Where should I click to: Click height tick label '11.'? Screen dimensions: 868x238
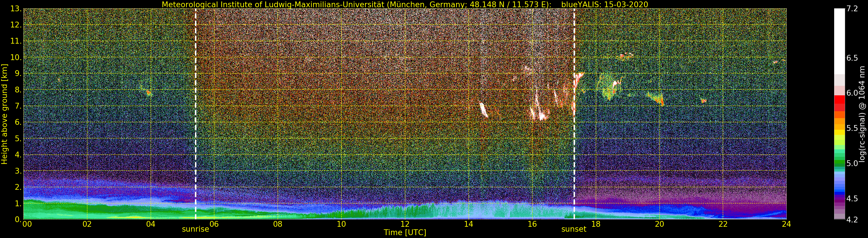click(16, 41)
